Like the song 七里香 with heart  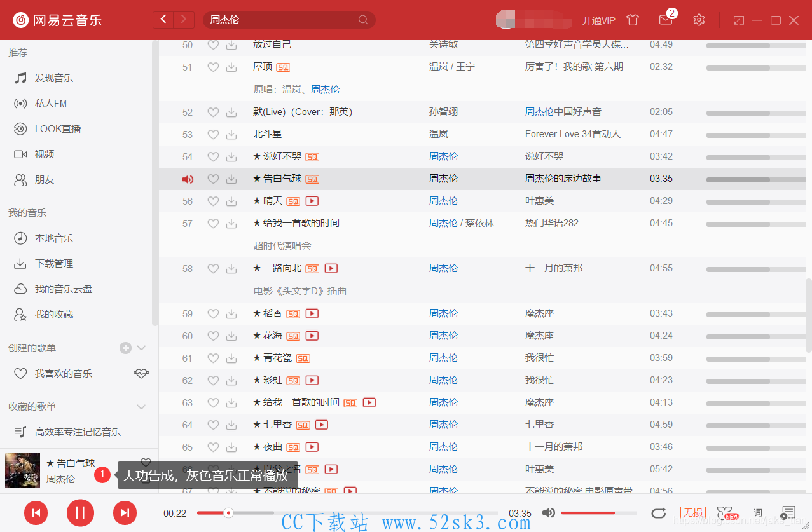[x=214, y=425]
